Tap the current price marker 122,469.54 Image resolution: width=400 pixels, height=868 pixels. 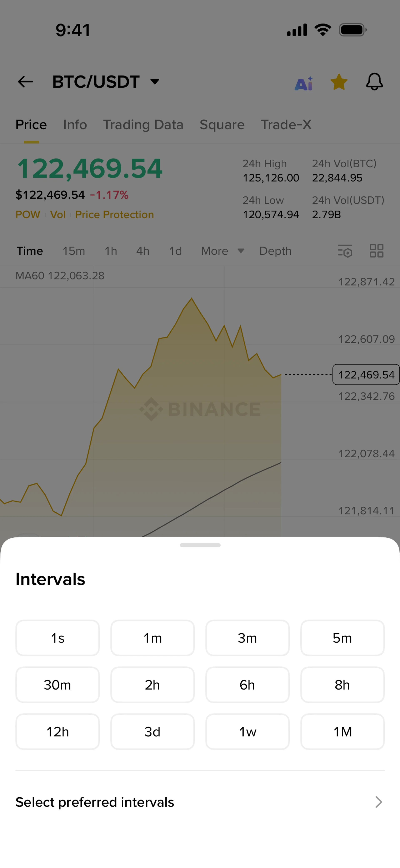[x=366, y=374]
